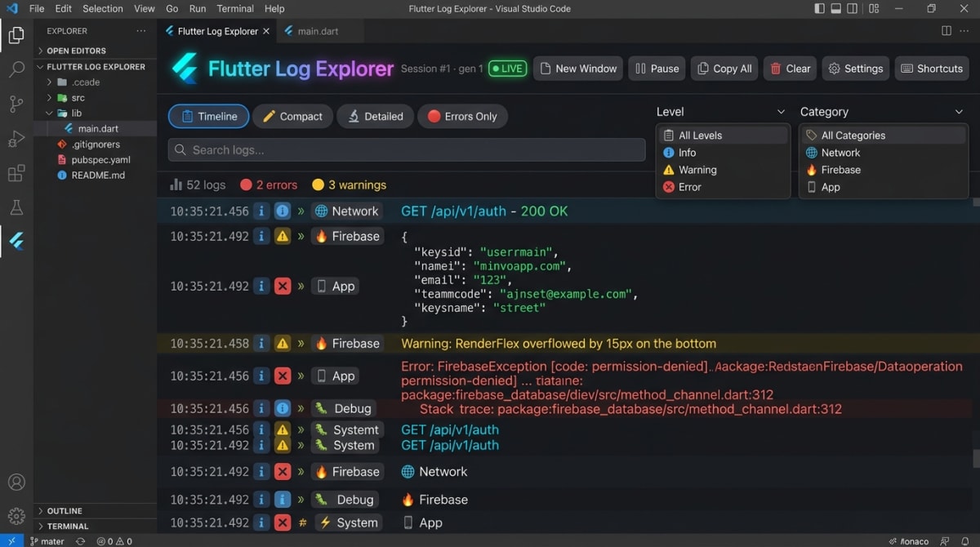Screen dimensions: 980x547
Task: Open Run and Debug view
Action: tap(16, 139)
